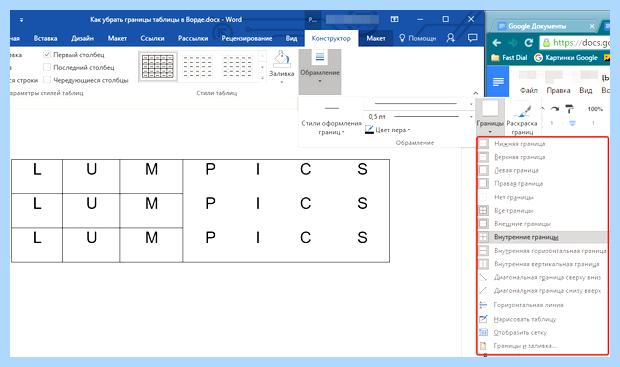Open the Рецензирование tab

(247, 38)
